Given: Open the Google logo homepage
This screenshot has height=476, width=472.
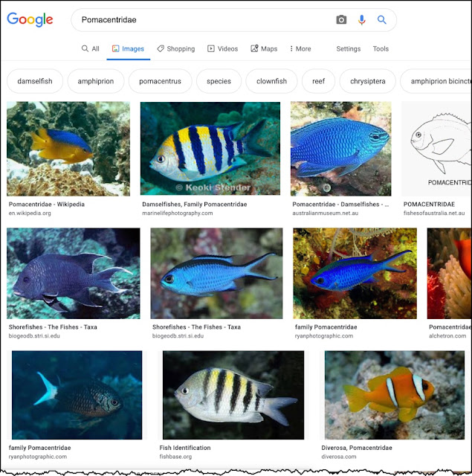Looking at the screenshot, I should point(30,20).
